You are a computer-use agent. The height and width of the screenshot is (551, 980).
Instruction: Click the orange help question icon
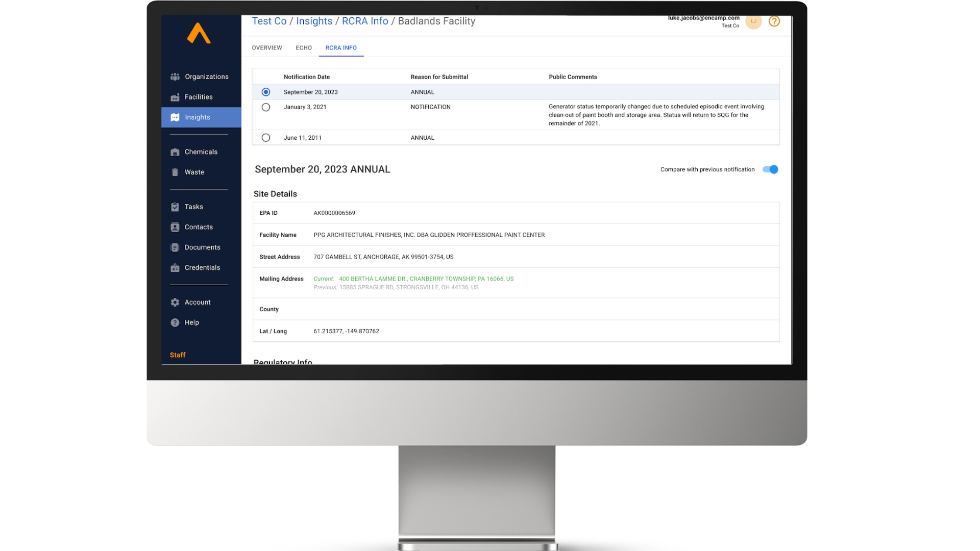pyautogui.click(x=774, y=21)
